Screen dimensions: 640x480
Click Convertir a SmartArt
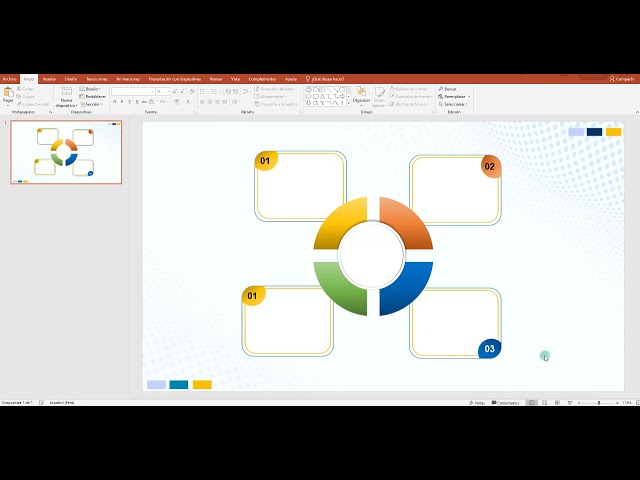(278, 104)
